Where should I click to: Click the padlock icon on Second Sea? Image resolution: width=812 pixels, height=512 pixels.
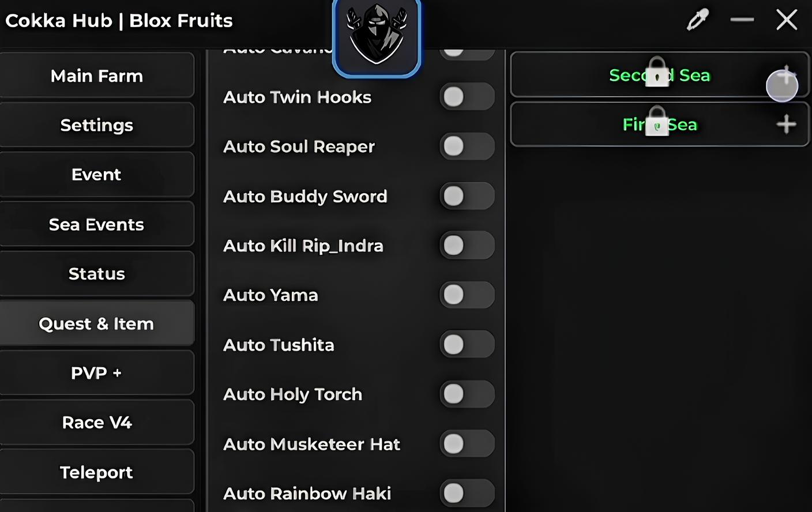click(x=657, y=72)
